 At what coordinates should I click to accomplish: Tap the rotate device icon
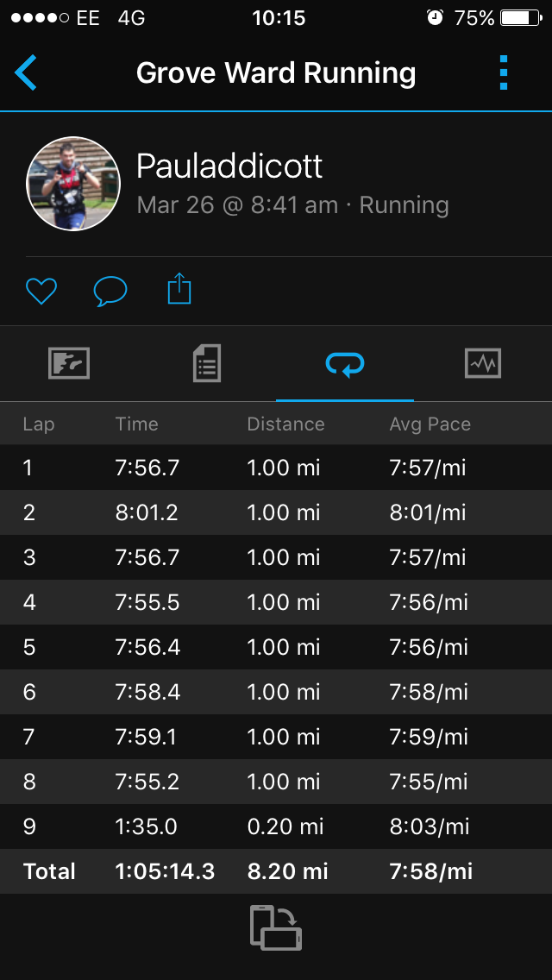coord(276,927)
